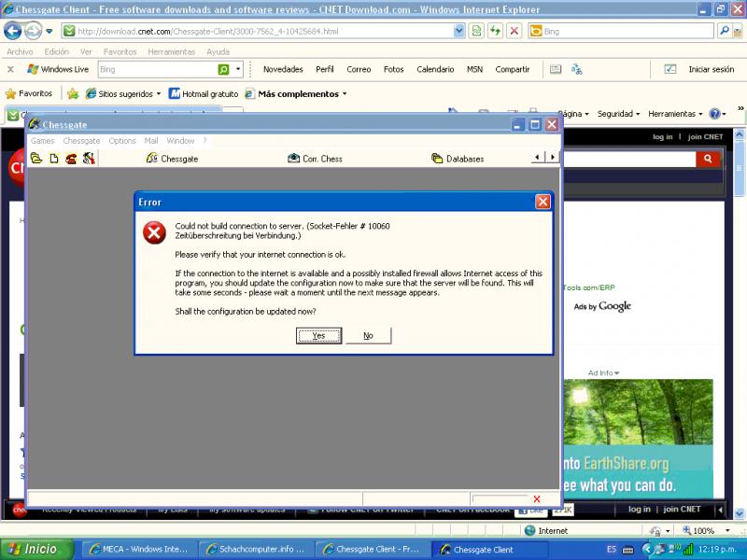Click the new document icon in Chessgate toolbar
Screen dimensions: 747x560
(x=54, y=158)
